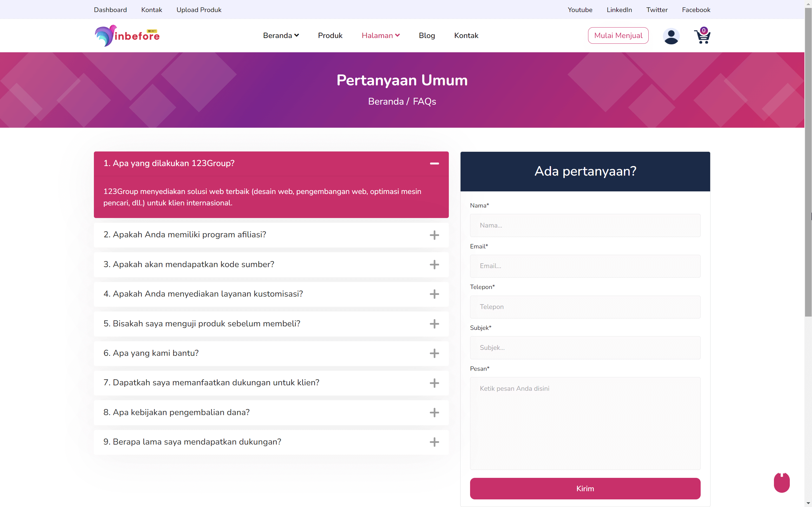Image resolution: width=812 pixels, height=507 pixels.
Task: Click the user profile icon
Action: (x=671, y=35)
